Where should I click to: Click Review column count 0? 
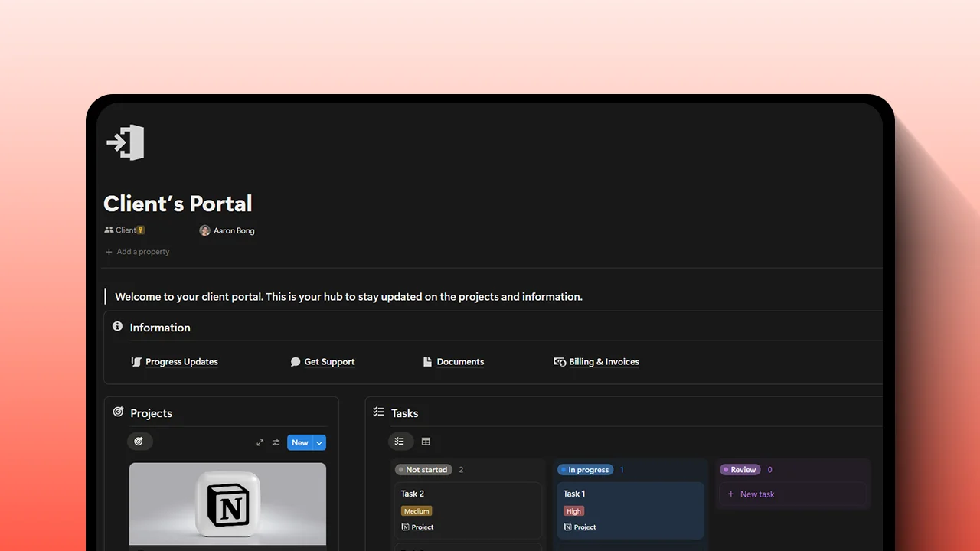coord(769,470)
